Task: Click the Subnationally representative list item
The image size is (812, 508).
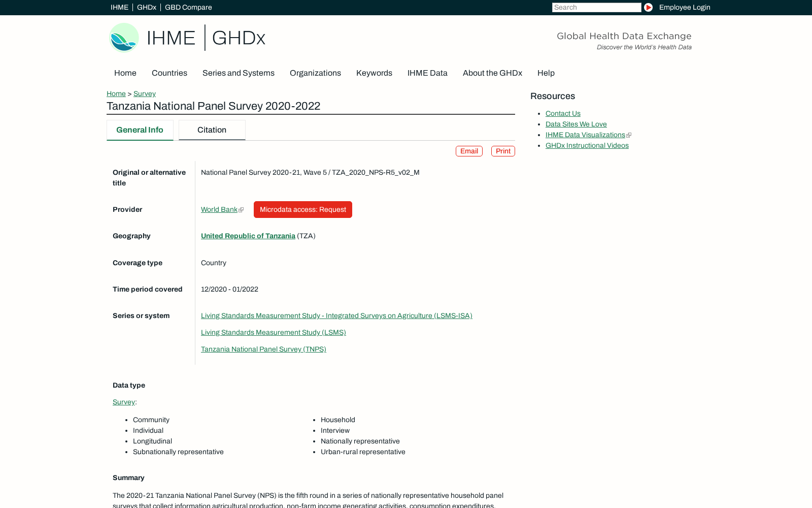Action: coord(178,452)
